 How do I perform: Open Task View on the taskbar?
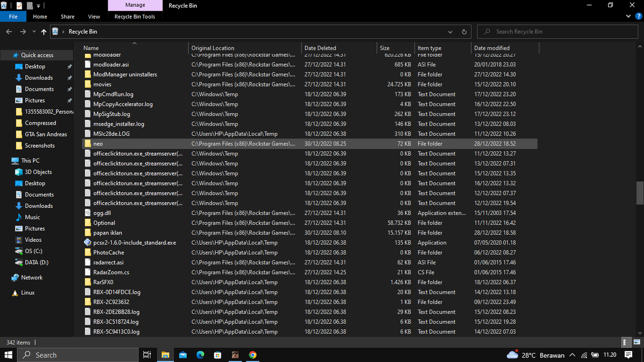pos(147,355)
